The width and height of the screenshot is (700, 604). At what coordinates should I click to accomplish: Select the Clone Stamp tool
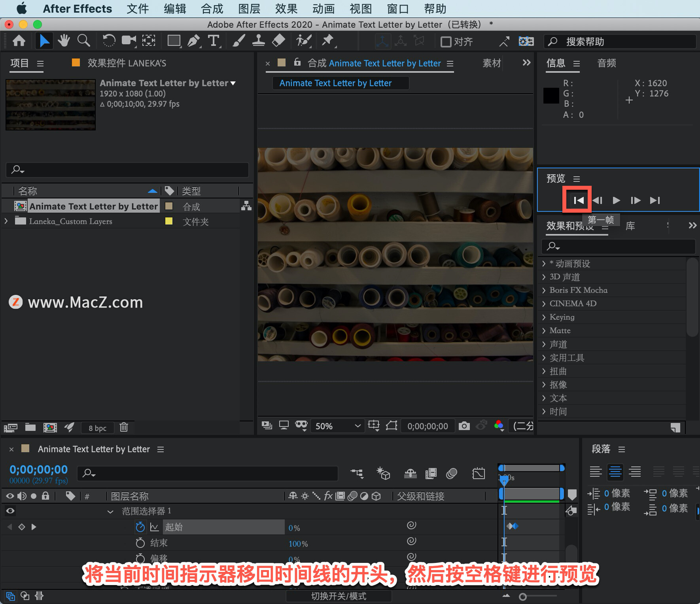point(259,41)
